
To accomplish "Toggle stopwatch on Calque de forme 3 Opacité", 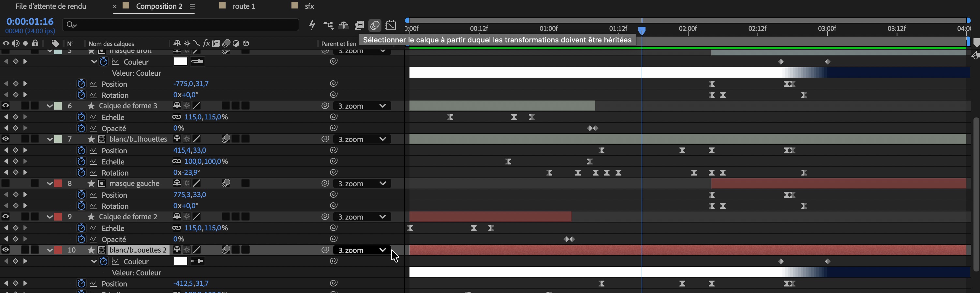I will tap(81, 128).
